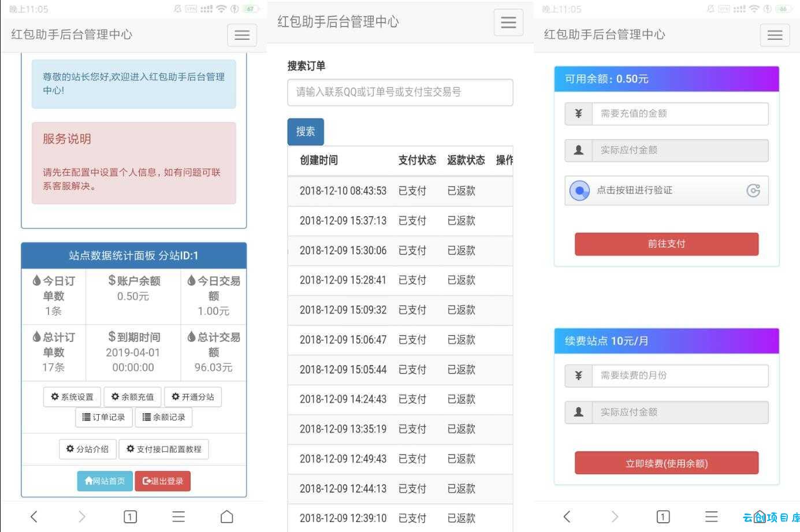
Task: Click 点击按钮进行验证 captcha box
Action: [x=667, y=191]
